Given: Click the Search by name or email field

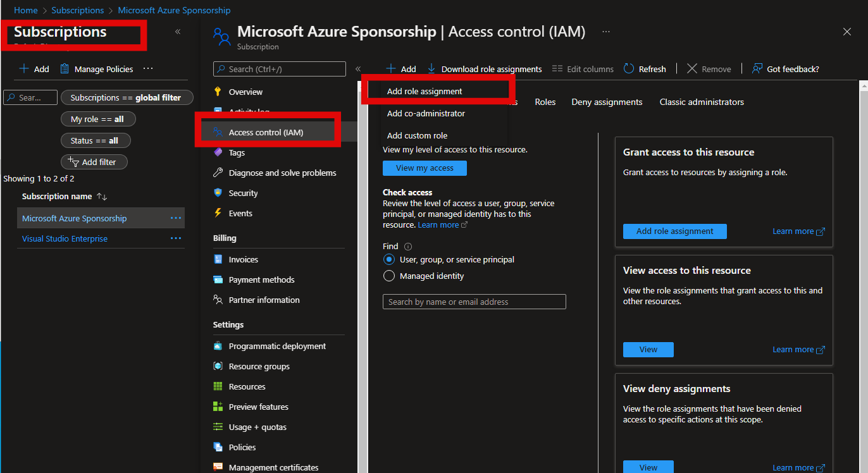Looking at the screenshot, I should tap(474, 302).
